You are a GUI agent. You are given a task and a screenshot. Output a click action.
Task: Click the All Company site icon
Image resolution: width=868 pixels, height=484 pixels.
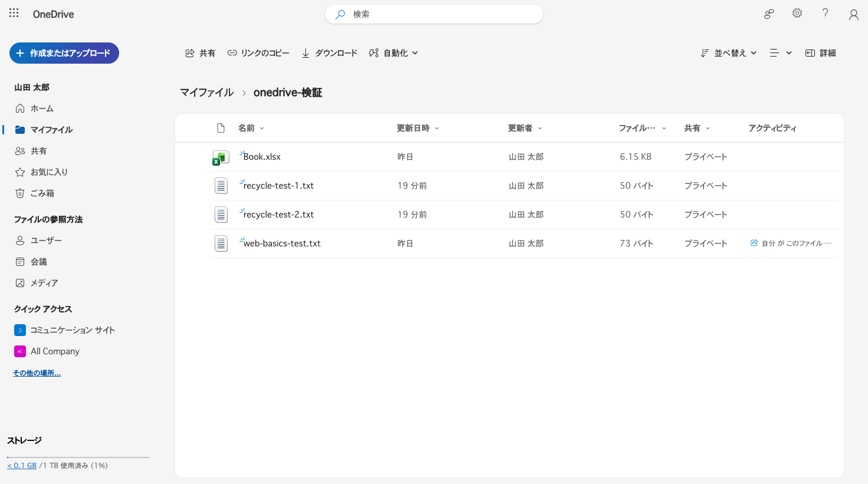coord(20,351)
